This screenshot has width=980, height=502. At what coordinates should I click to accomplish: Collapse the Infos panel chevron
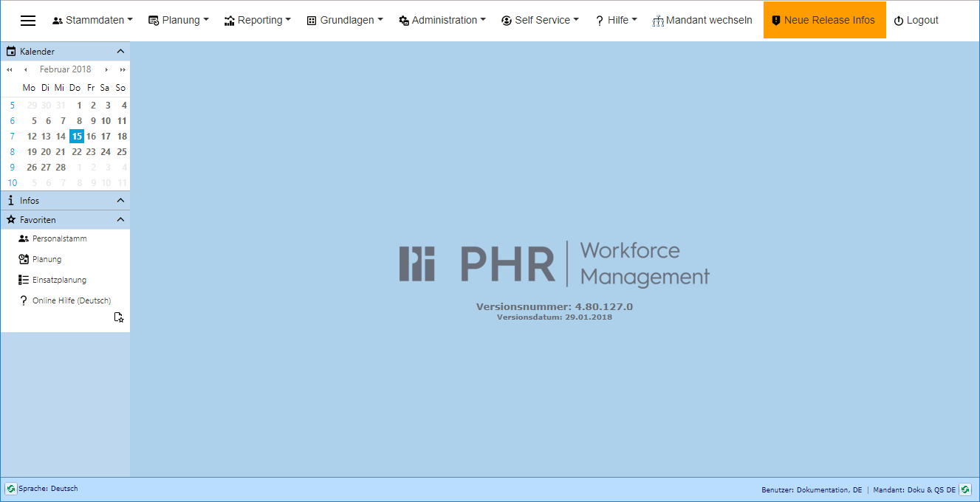point(121,201)
